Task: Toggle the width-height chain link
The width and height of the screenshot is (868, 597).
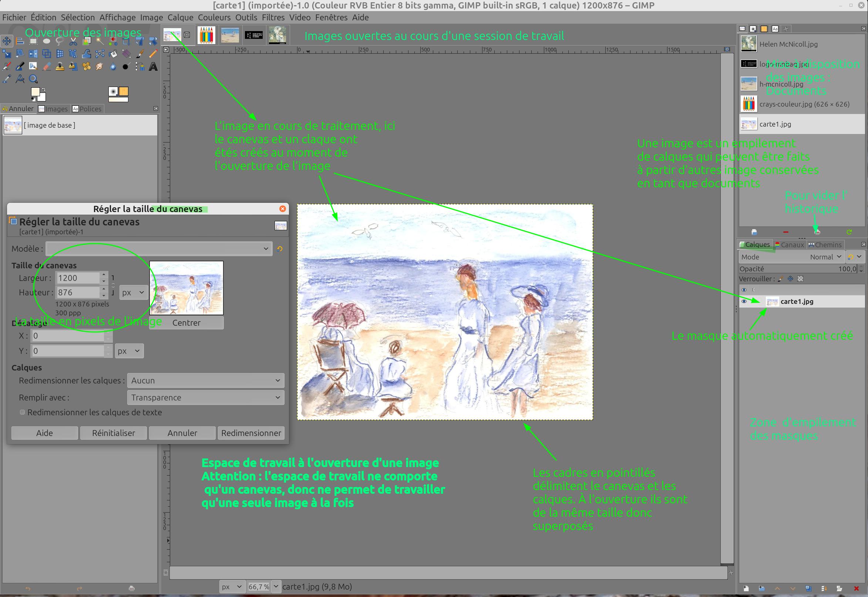Action: coord(113,285)
